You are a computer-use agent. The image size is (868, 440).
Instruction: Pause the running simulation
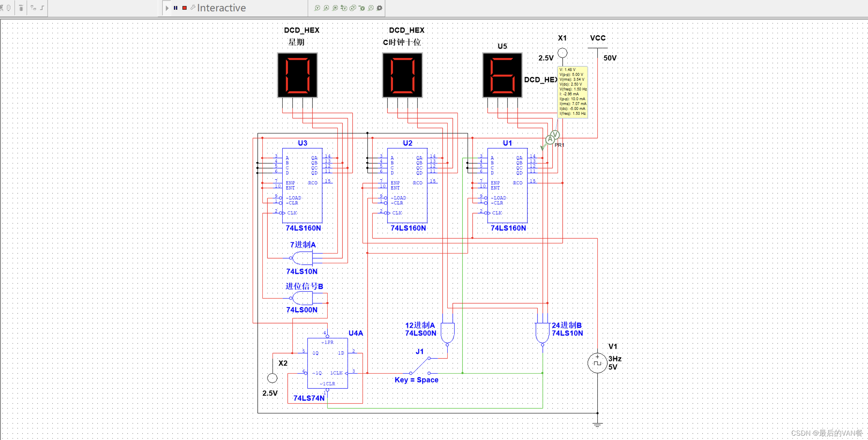coord(176,8)
